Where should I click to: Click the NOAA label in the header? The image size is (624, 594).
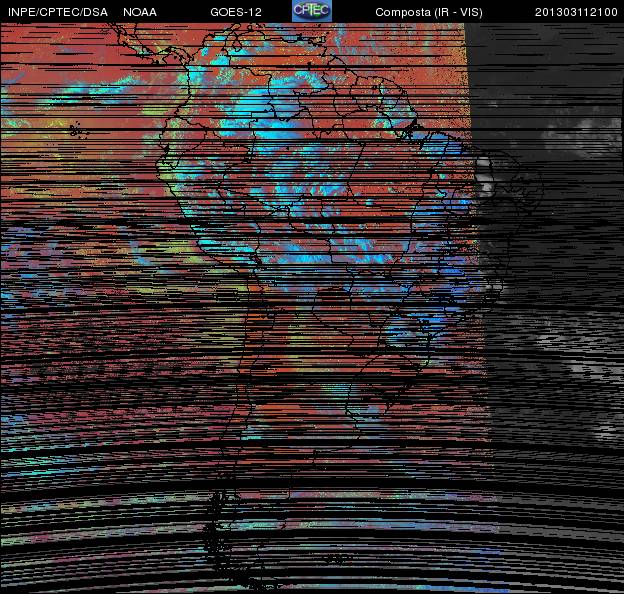(x=140, y=12)
